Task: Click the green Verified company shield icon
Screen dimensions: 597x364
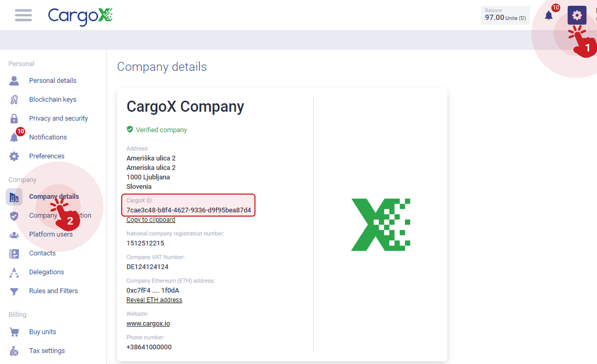Action: pyautogui.click(x=130, y=130)
